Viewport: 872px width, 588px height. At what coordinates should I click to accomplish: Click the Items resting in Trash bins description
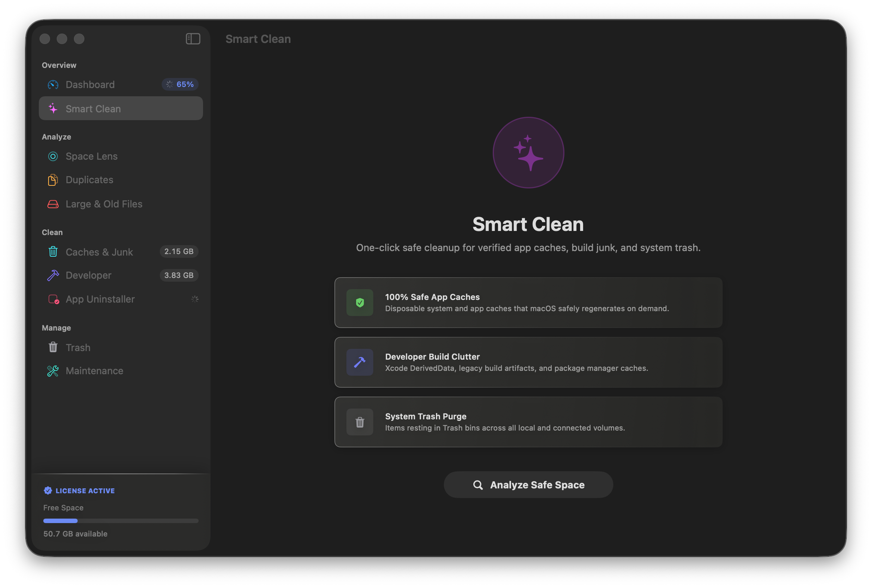505,428
